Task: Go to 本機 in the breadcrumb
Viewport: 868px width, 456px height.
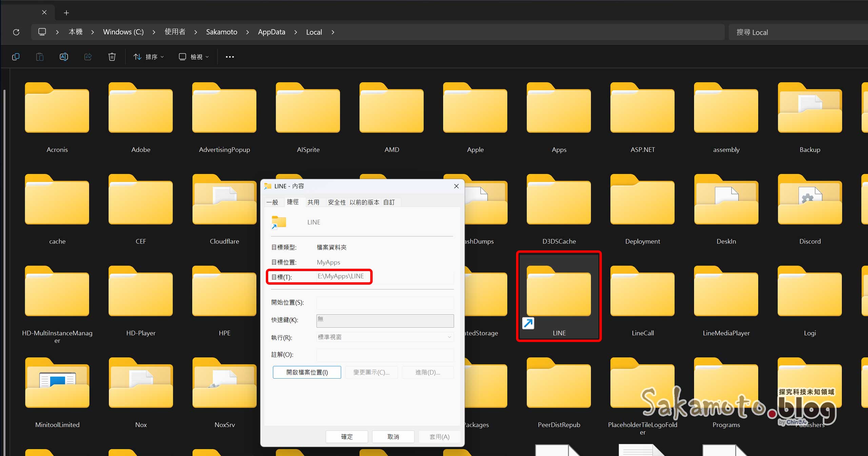Action: coord(76,32)
